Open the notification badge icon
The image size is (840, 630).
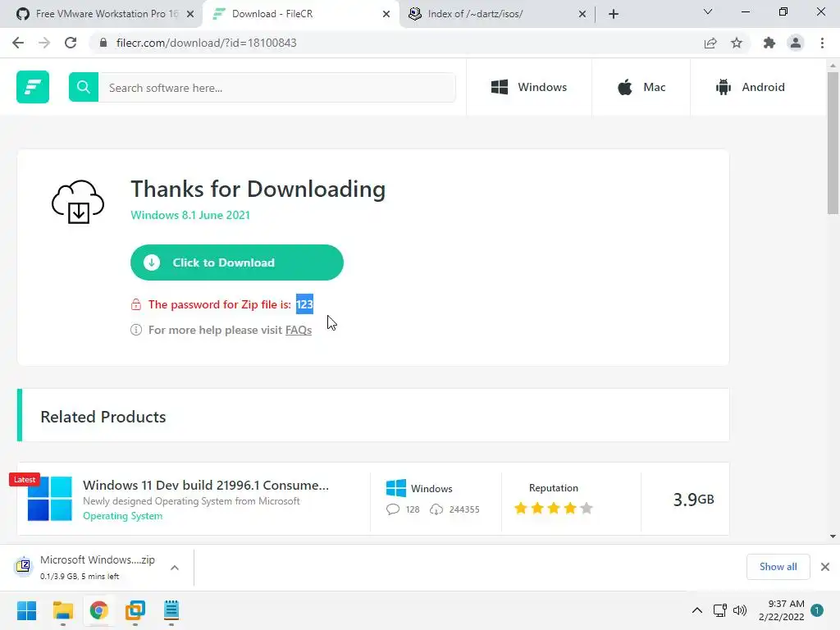pyautogui.click(x=817, y=610)
